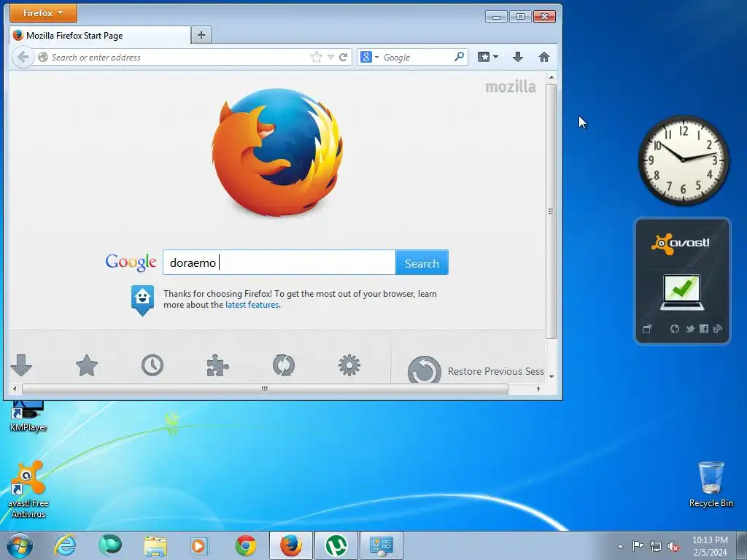The width and height of the screenshot is (747, 560).
Task: Close the Firefox window
Action: click(x=544, y=17)
